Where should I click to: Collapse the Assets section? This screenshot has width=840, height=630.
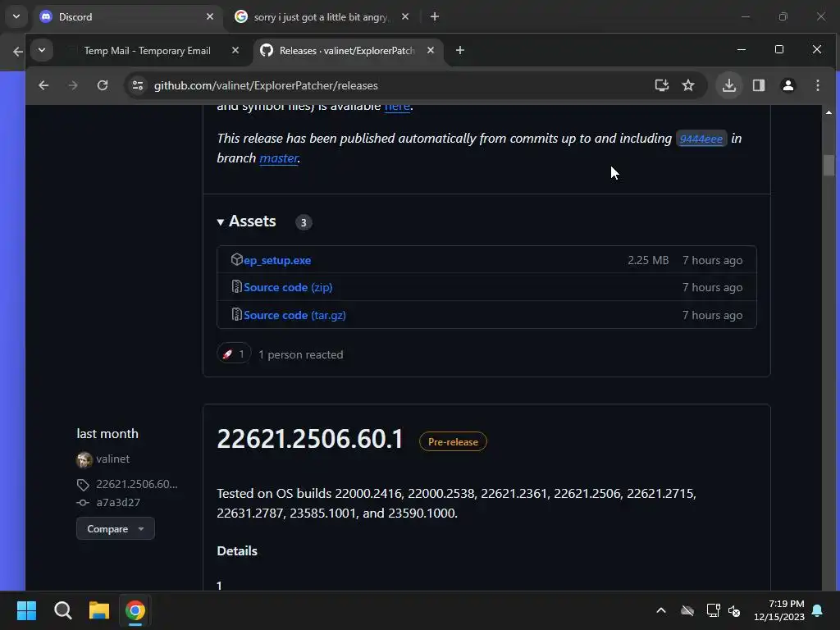pos(247,221)
